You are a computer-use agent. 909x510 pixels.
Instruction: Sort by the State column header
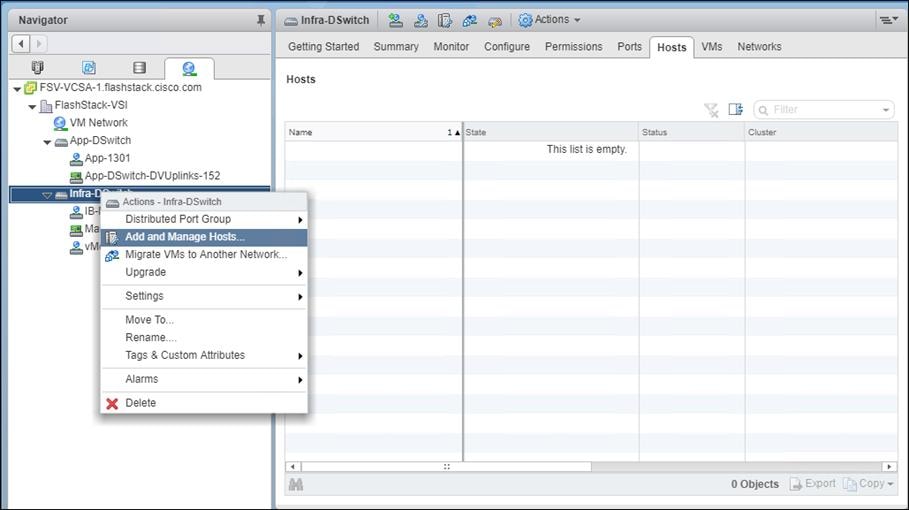click(551, 132)
